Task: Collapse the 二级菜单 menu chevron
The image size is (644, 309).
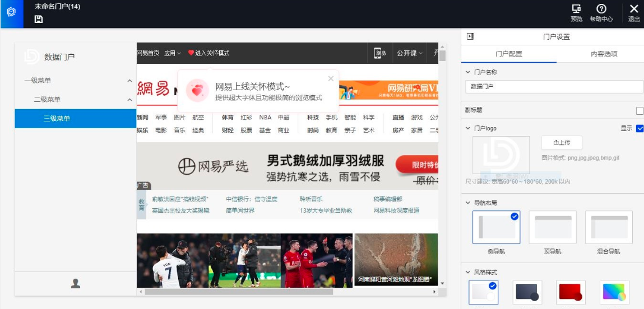Action: 129,100
